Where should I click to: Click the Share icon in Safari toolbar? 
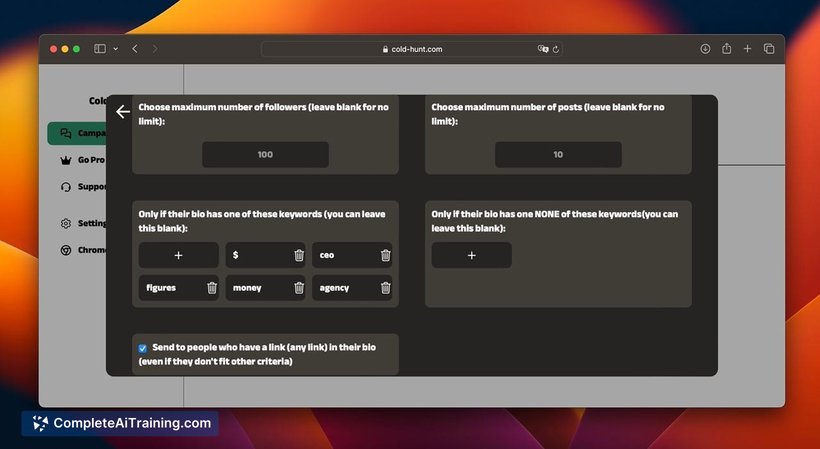[726, 49]
